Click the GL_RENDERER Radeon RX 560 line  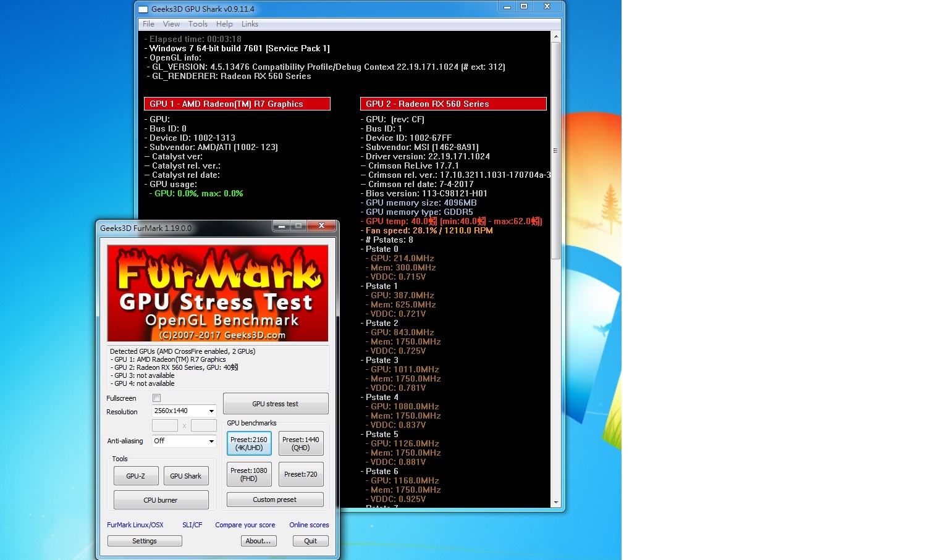229,76
